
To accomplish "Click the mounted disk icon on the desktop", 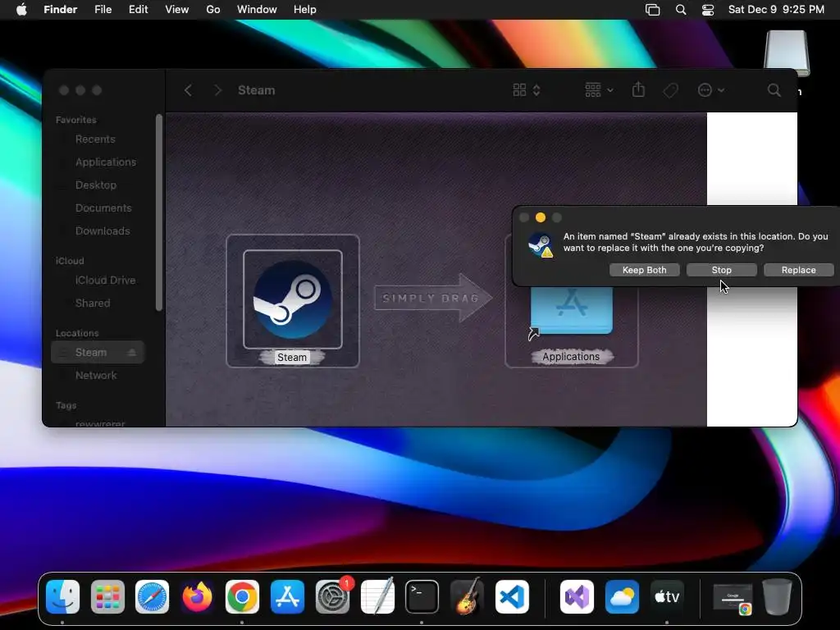I will click(787, 53).
